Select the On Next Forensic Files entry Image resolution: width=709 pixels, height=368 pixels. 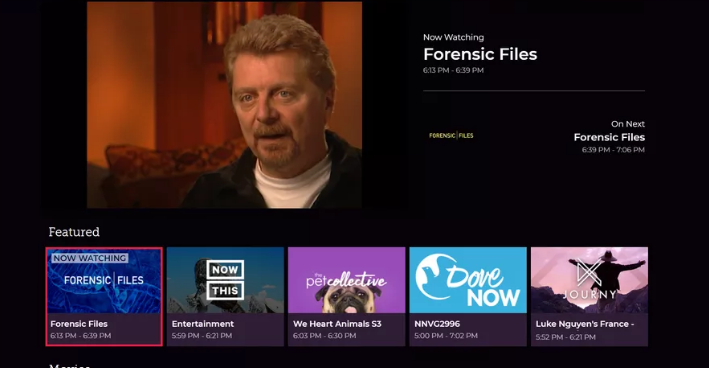point(609,137)
